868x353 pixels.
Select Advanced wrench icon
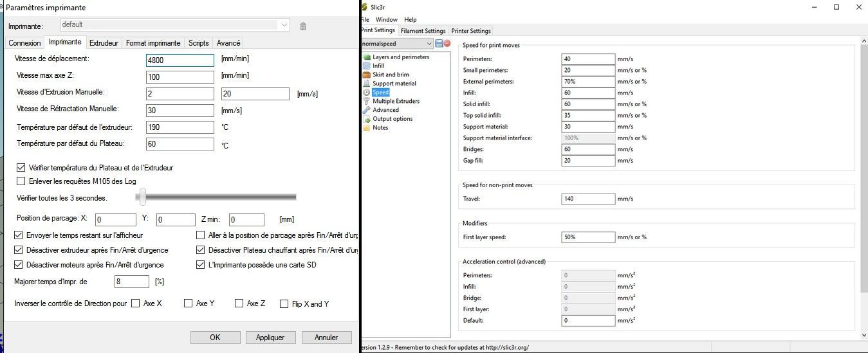tap(367, 110)
